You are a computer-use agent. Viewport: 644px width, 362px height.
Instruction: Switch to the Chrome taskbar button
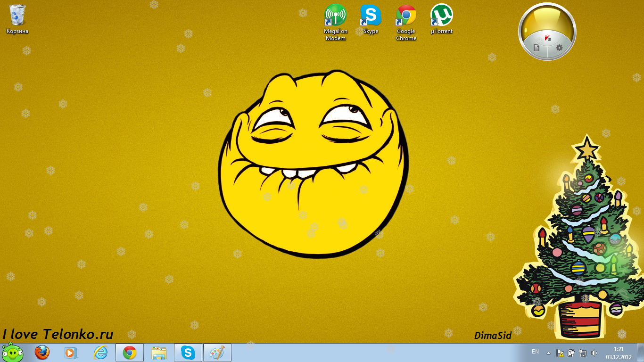point(130,353)
